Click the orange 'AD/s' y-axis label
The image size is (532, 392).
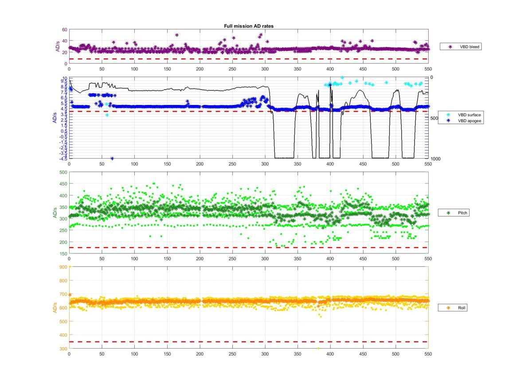click(55, 308)
